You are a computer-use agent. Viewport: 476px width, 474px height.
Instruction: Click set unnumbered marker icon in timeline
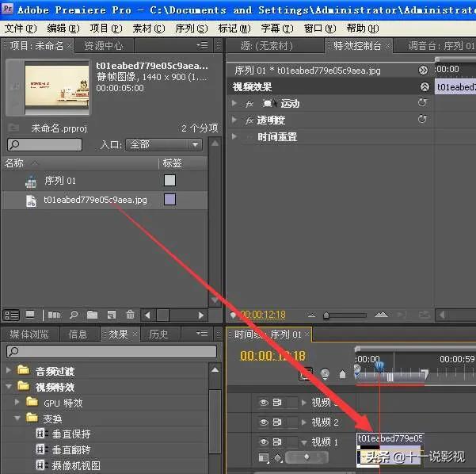pyautogui.click(x=342, y=374)
